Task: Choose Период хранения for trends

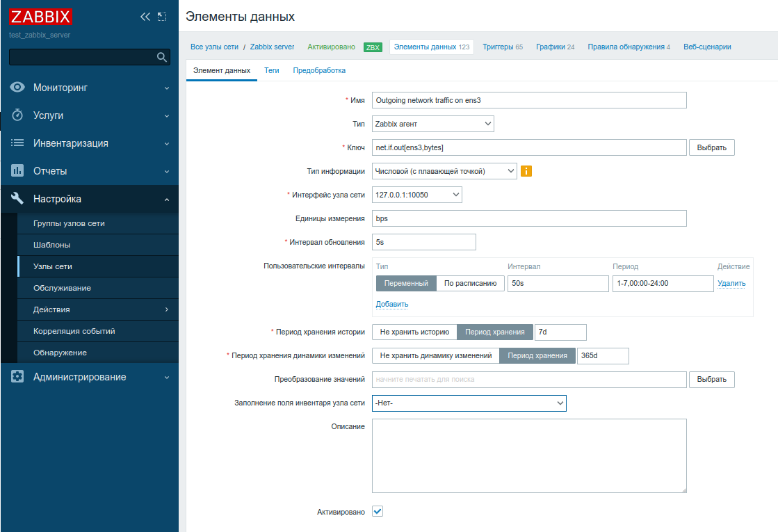Action: pyautogui.click(x=537, y=356)
